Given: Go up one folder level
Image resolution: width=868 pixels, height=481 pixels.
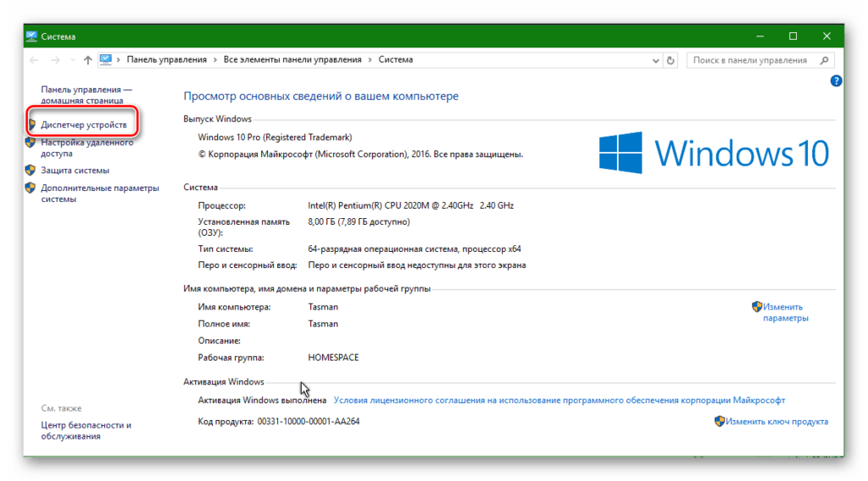Looking at the screenshot, I should (x=88, y=60).
